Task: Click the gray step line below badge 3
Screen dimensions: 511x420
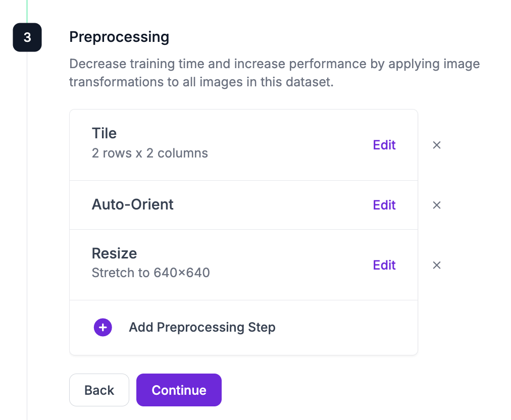Action: coord(27,236)
